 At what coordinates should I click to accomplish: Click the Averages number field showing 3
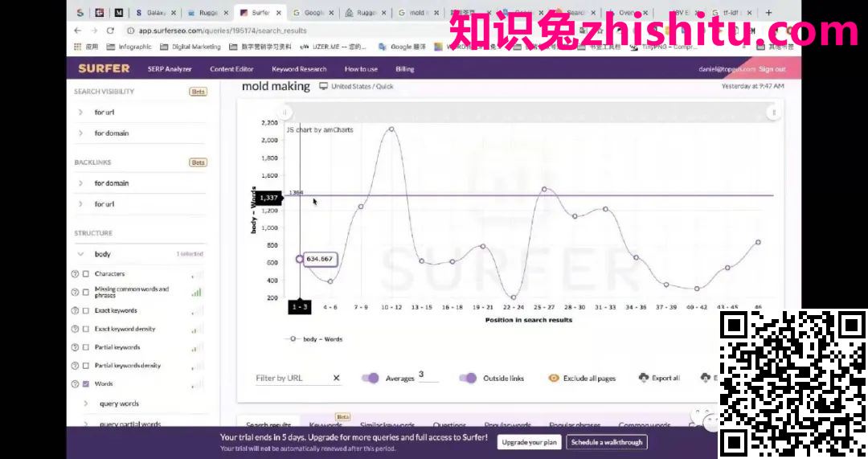pyautogui.click(x=428, y=375)
